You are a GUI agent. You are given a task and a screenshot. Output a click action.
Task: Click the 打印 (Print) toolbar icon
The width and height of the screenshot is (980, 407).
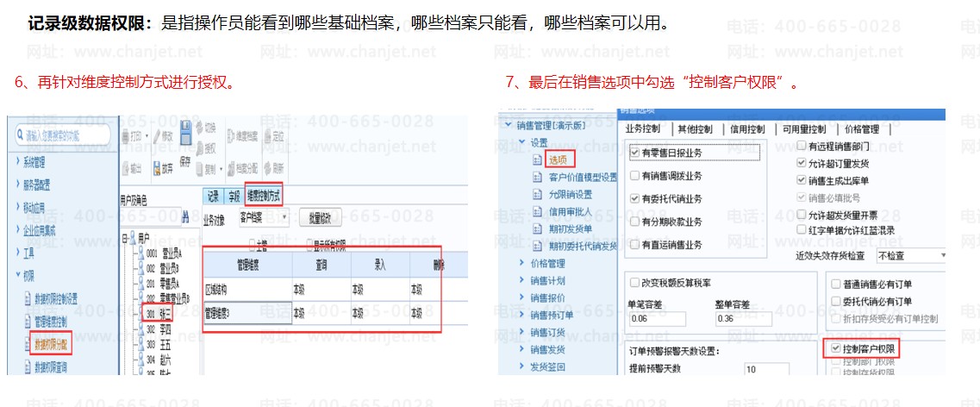126,135
